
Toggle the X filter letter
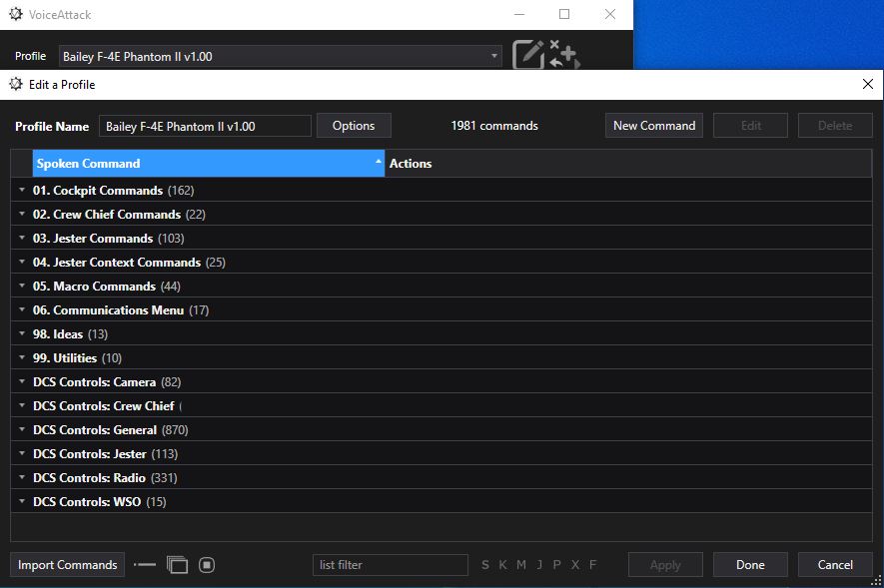tap(574, 565)
